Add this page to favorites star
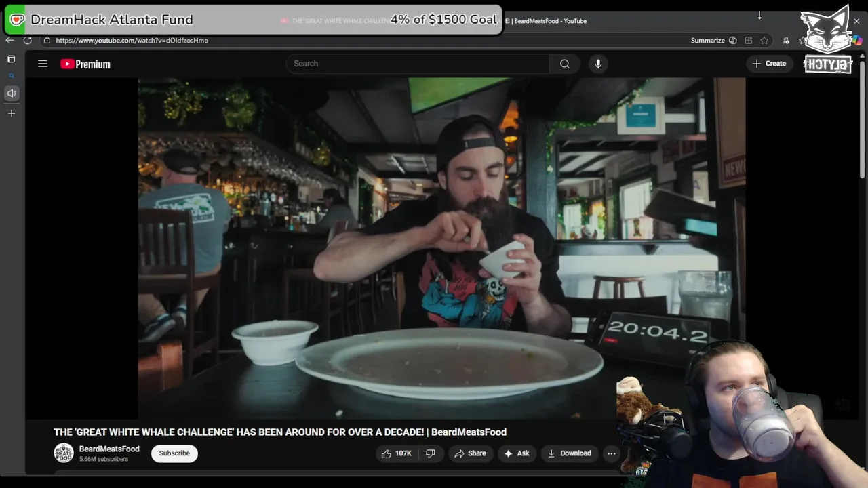 pos(764,41)
